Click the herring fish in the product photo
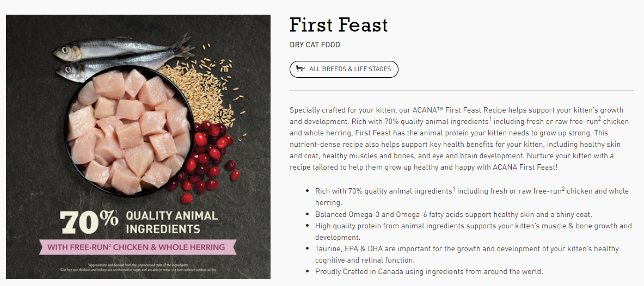Image resolution: width=644 pixels, height=286 pixels. pyautogui.click(x=123, y=58)
